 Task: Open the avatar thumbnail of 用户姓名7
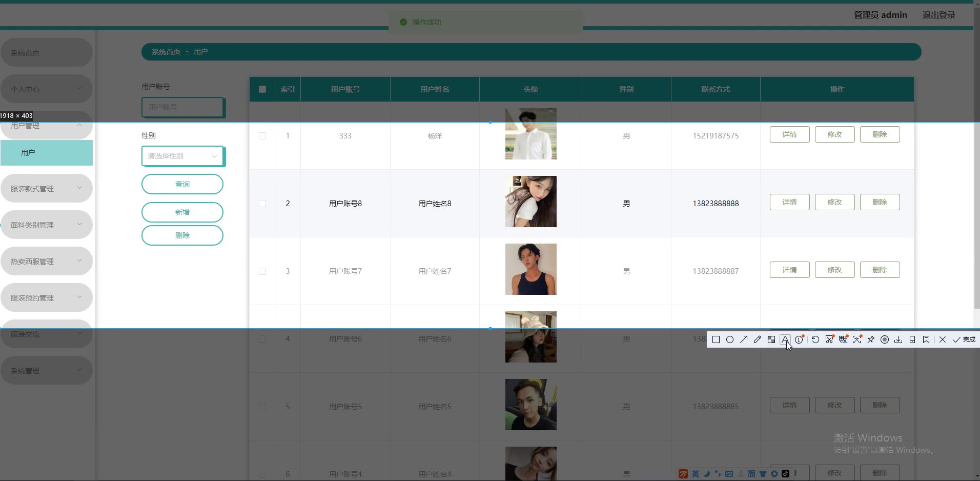[x=531, y=269]
